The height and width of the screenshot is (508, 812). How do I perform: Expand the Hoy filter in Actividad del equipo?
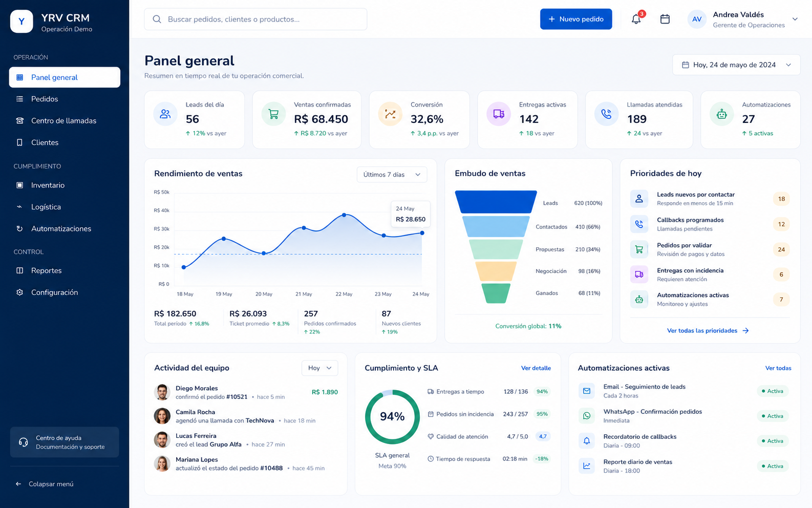[x=320, y=368]
